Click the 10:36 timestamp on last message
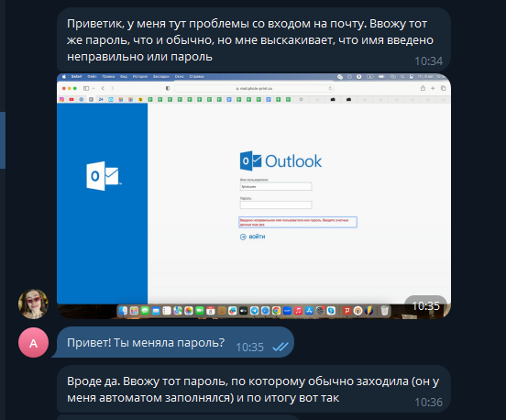The height and width of the screenshot is (420, 506). click(428, 403)
